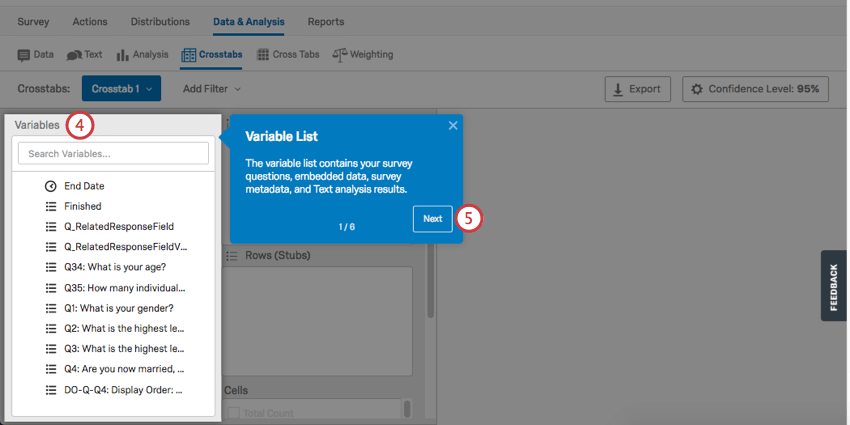The height and width of the screenshot is (425, 850).
Task: Toggle the Total Count checkbox
Action: (233, 413)
